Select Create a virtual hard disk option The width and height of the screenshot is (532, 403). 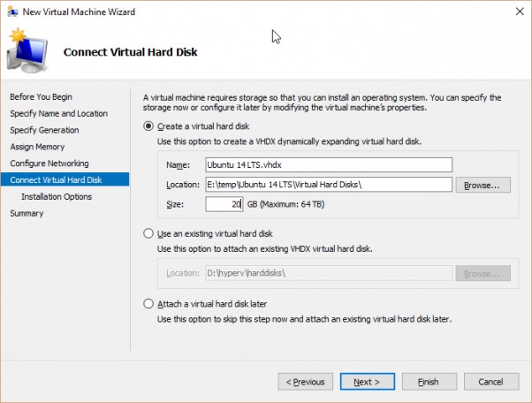click(148, 126)
